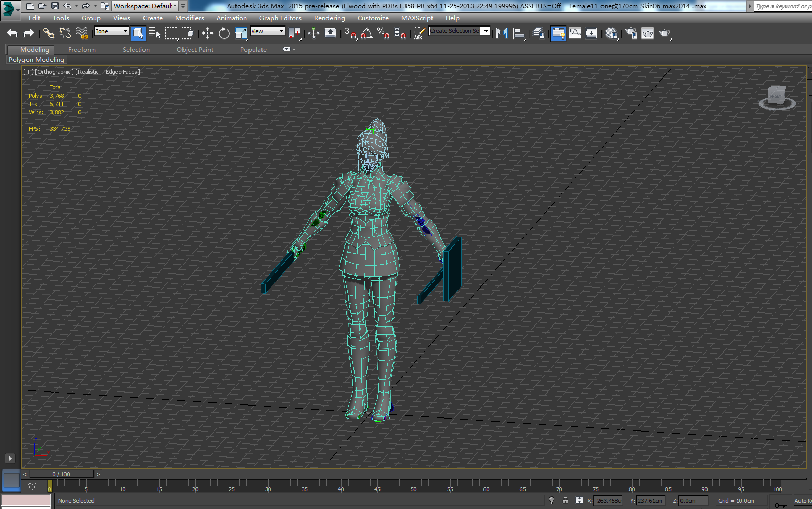Toggle Select and Manipulate mode

click(313, 33)
